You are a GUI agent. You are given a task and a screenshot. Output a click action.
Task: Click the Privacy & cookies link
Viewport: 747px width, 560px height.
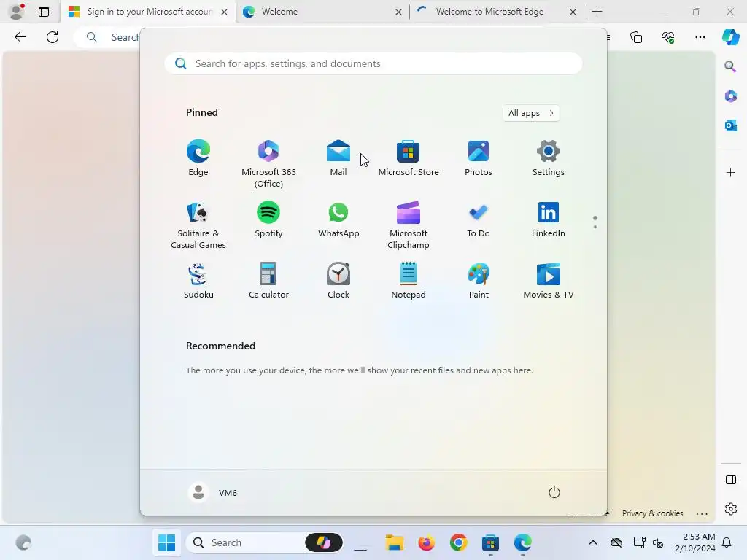652,513
